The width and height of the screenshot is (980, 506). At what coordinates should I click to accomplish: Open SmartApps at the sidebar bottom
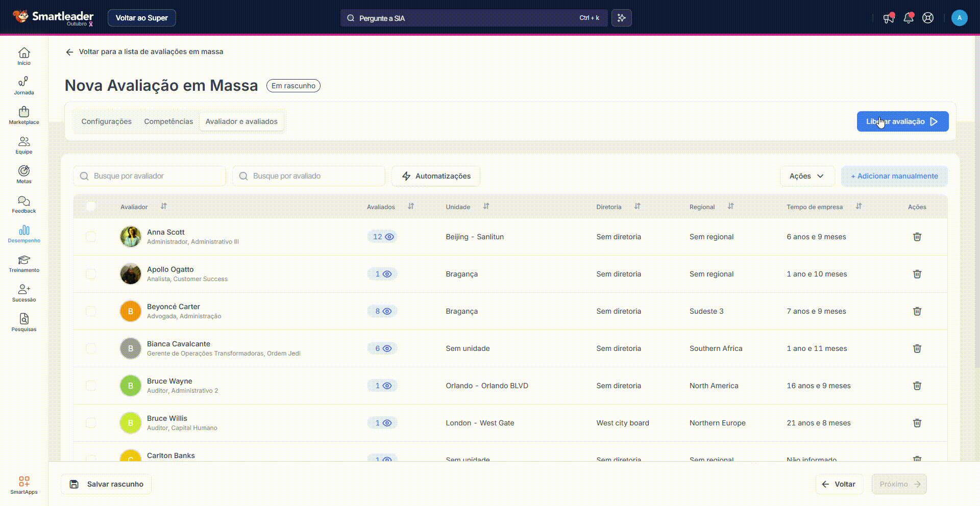click(24, 485)
